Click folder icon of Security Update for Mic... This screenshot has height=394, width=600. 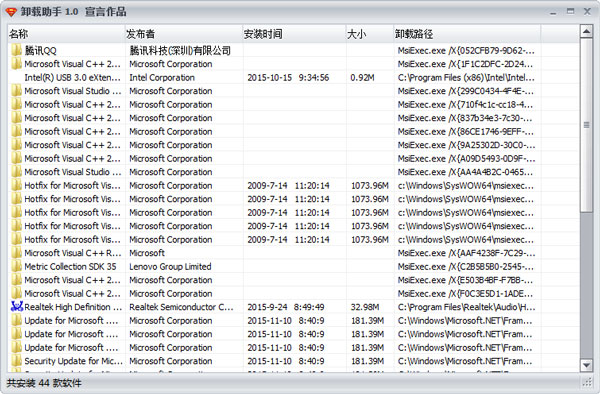coord(16,361)
